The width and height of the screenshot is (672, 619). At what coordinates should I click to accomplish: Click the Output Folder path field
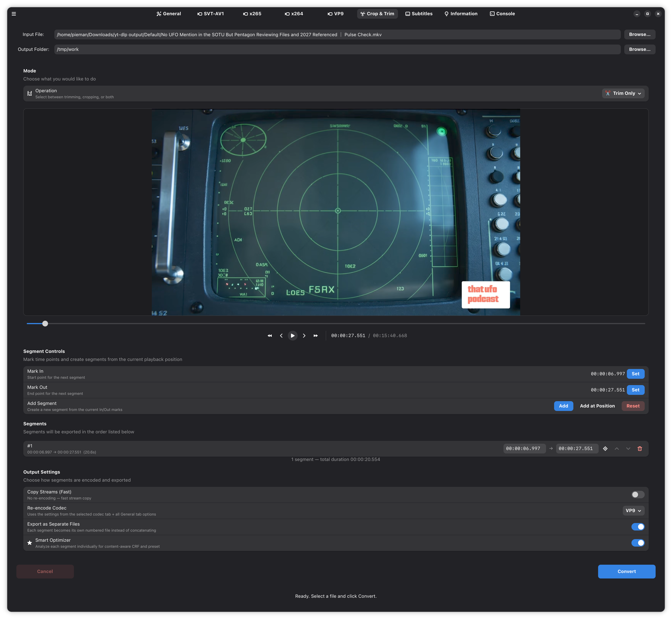pyautogui.click(x=337, y=49)
